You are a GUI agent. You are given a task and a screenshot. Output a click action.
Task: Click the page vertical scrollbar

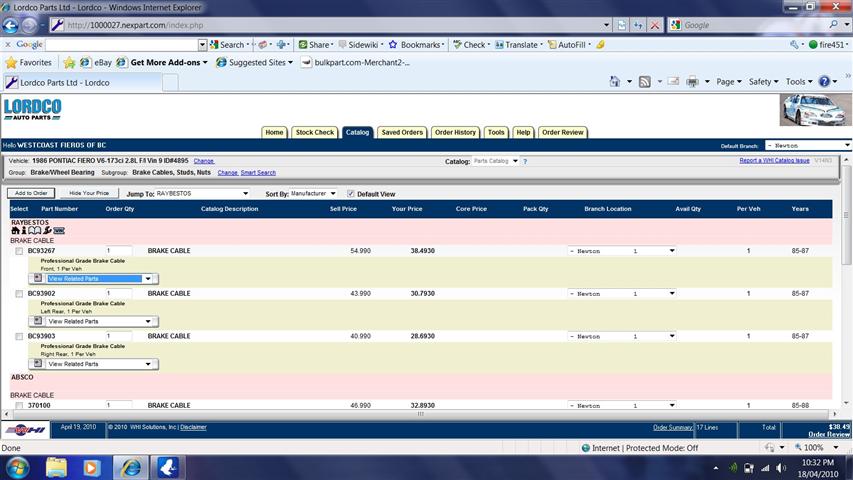coord(846,282)
